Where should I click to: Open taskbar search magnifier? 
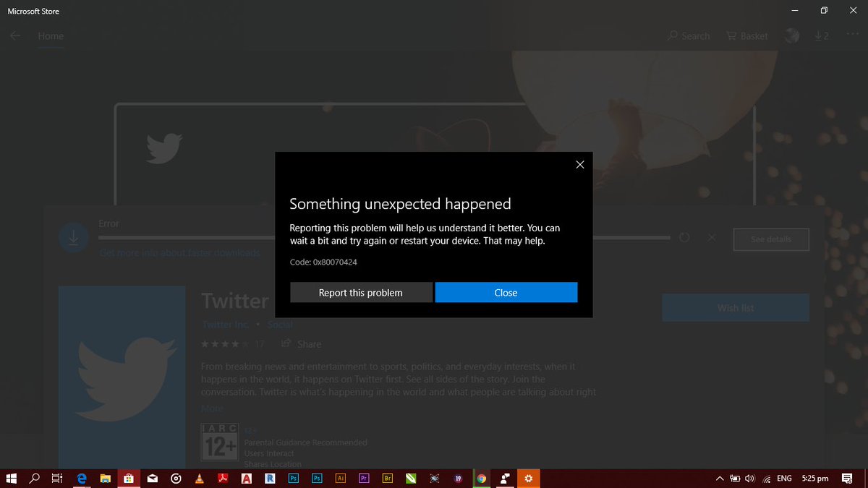point(35,478)
